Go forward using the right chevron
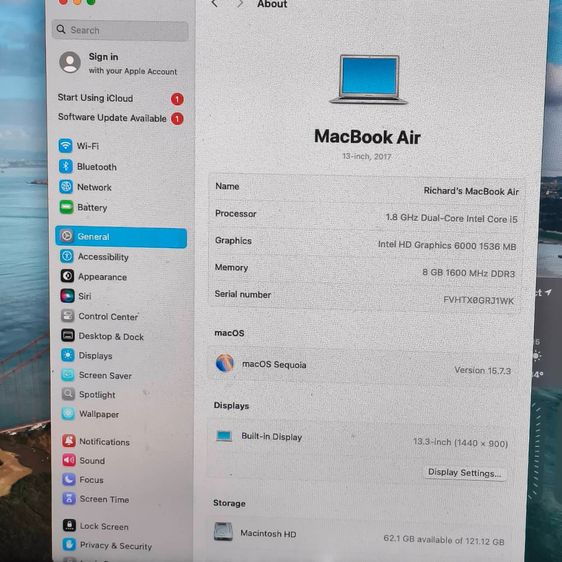This screenshot has width=562, height=562. (x=240, y=4)
